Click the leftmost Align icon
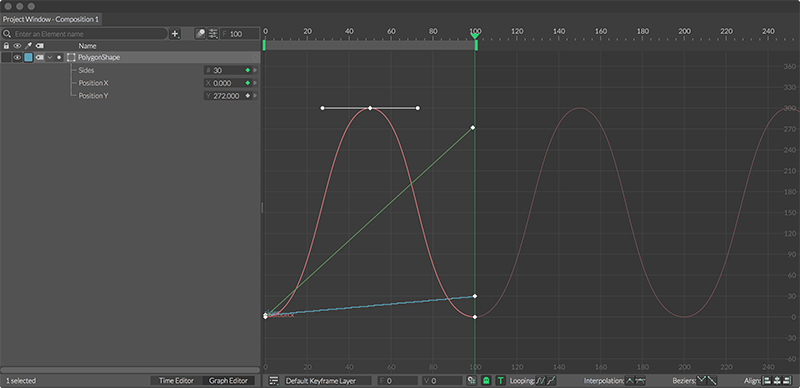800x388 pixels. click(x=766, y=380)
